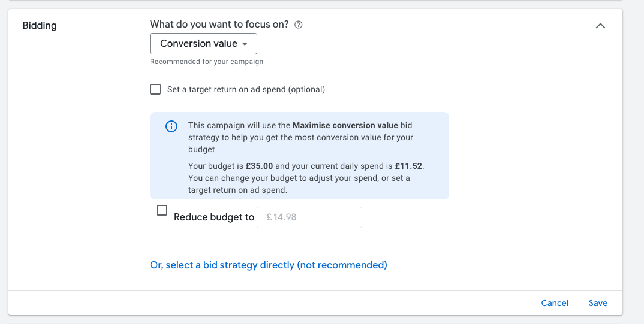Click the 'Reduce budget to' label
The height and width of the screenshot is (324, 644).
pyautogui.click(x=214, y=217)
